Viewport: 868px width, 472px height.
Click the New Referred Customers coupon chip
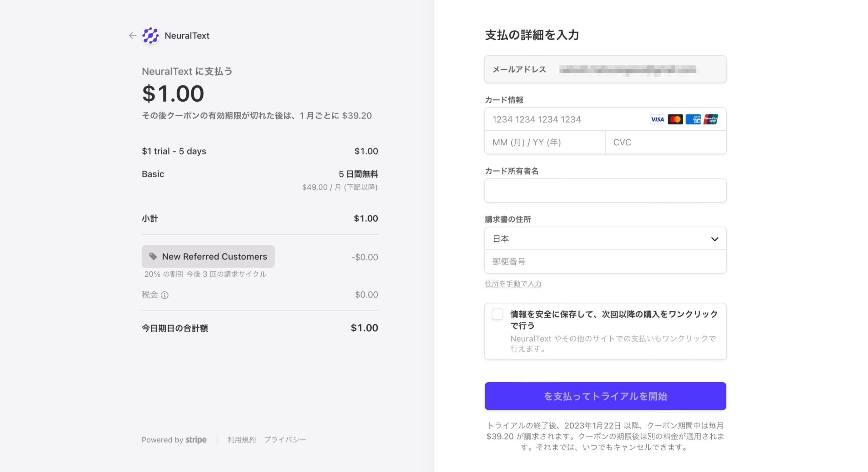click(x=208, y=256)
